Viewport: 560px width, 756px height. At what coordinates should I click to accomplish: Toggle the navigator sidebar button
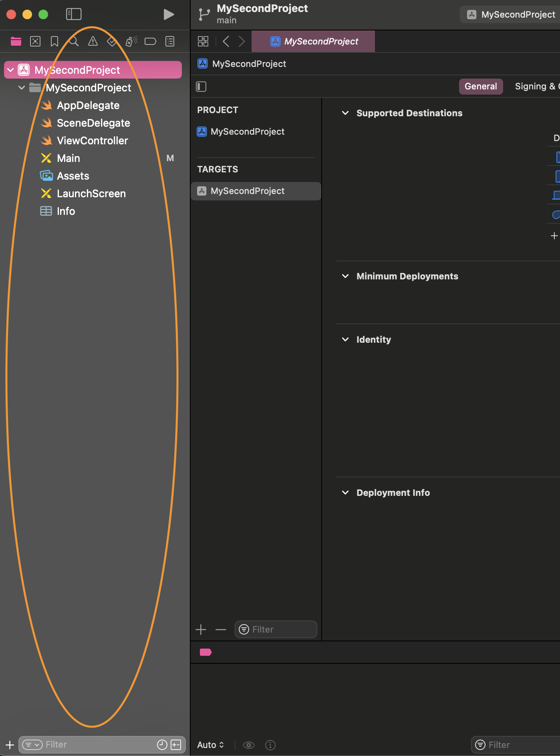74,14
